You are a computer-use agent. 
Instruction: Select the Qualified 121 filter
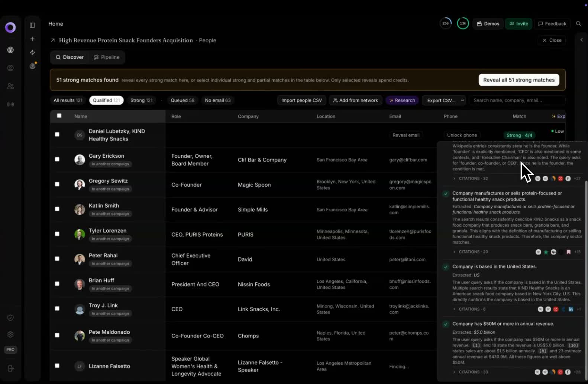point(106,100)
